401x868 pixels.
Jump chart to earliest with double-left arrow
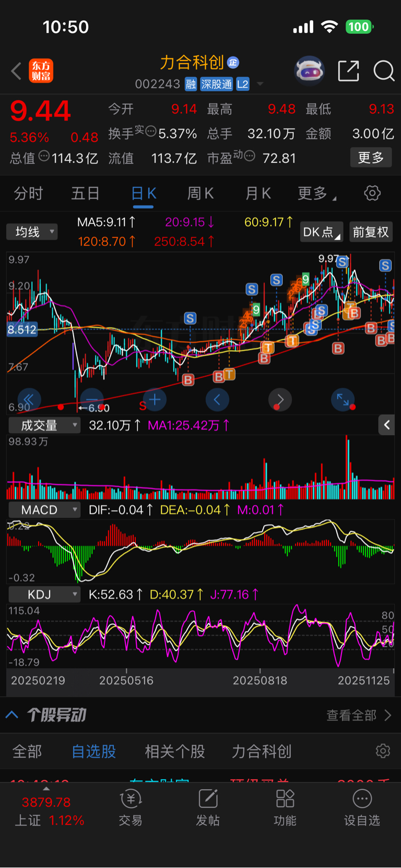(29, 400)
